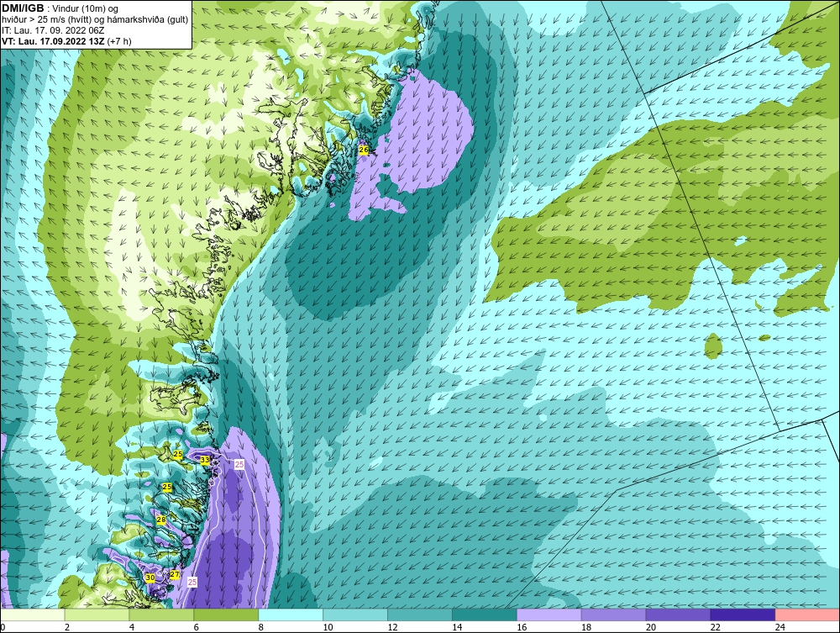Click the scale number 2
This screenshot has width=840, height=633.
coord(67,627)
